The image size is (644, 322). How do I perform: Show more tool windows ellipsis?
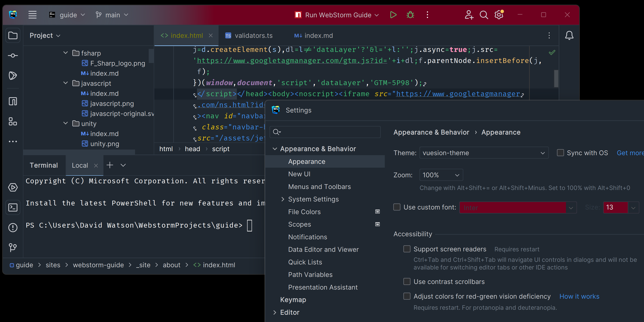(13, 141)
